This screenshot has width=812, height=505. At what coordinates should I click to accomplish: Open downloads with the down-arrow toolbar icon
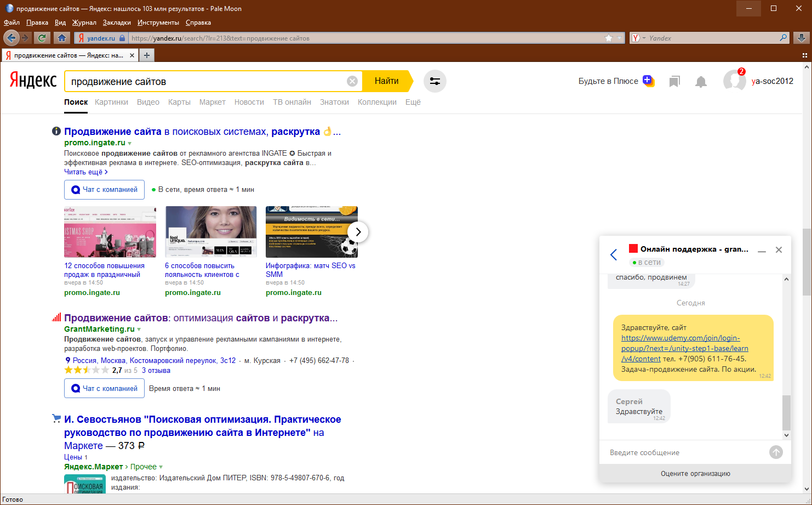click(x=802, y=38)
